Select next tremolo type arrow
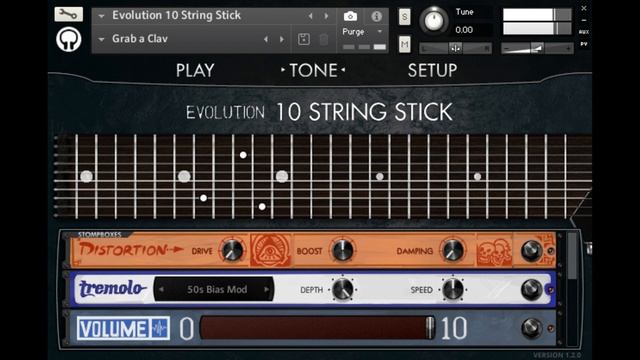The width and height of the screenshot is (640, 360). tap(266, 289)
